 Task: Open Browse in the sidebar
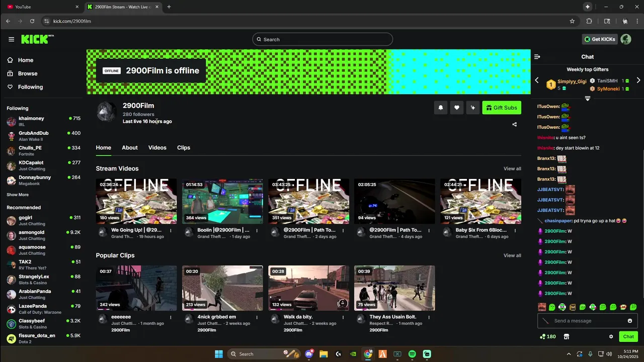[x=22, y=73]
